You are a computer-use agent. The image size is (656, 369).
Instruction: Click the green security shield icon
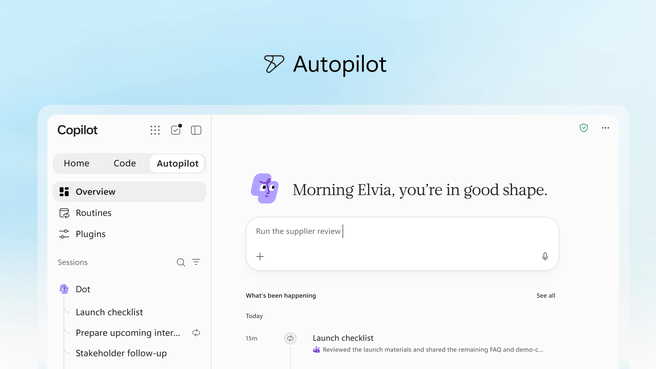pyautogui.click(x=584, y=128)
